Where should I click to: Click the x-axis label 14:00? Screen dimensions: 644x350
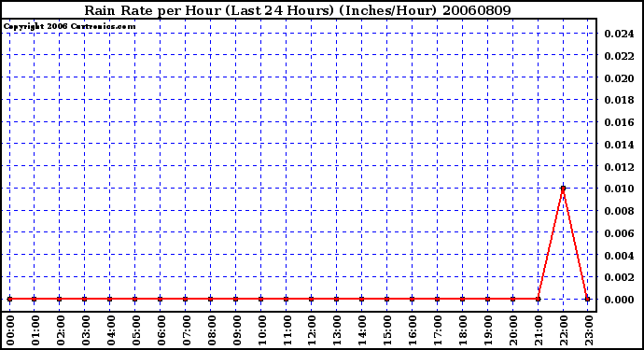point(362,330)
